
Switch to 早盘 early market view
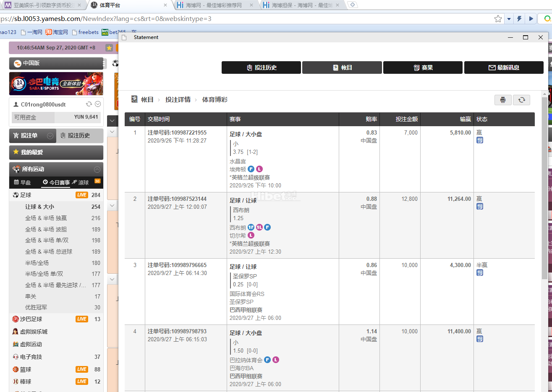23,182
